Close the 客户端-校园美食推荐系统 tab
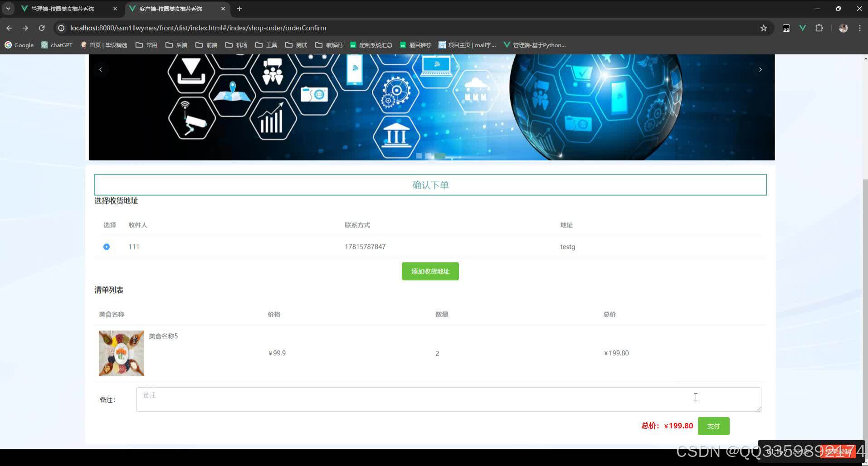 223,9
